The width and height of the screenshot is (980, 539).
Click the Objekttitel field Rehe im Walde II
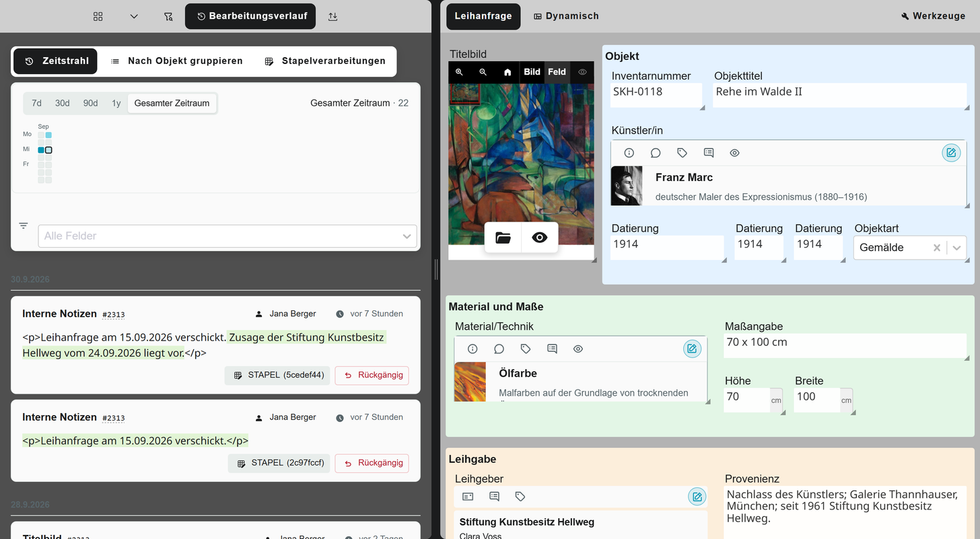[840, 95]
